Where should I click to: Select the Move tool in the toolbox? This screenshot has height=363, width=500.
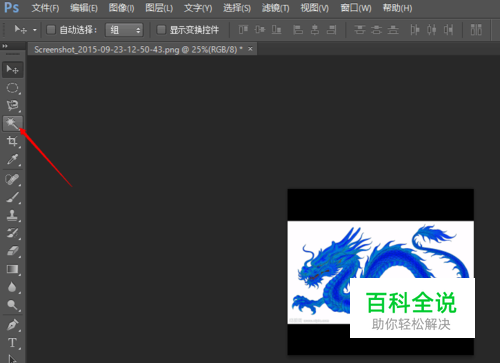(x=13, y=69)
